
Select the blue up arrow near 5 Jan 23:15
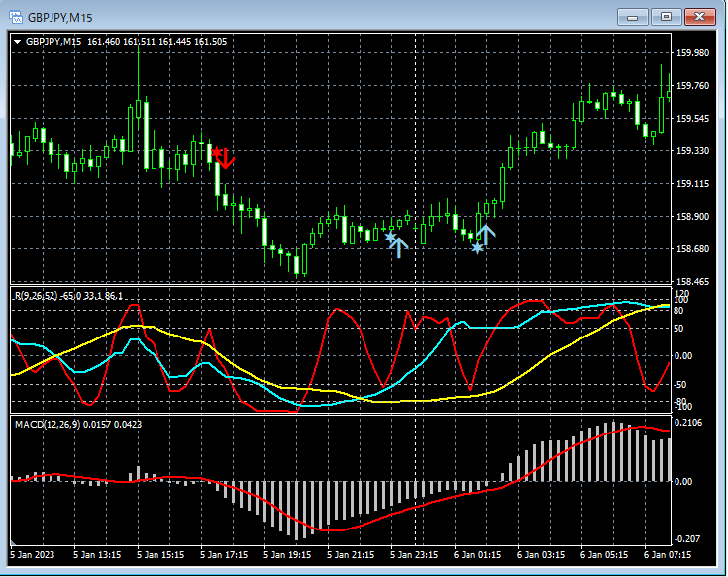point(399,247)
